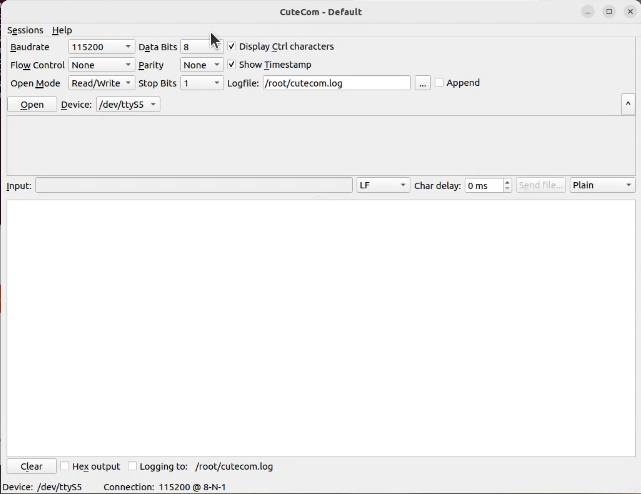Click the Clear output button
Image resolution: width=641 pixels, height=494 pixels.
[x=32, y=466]
